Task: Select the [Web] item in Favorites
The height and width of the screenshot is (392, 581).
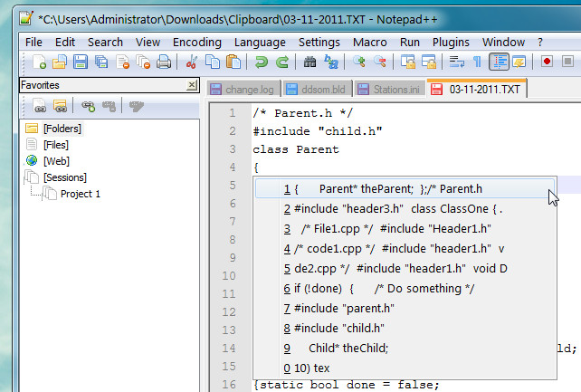Action: tap(56, 161)
